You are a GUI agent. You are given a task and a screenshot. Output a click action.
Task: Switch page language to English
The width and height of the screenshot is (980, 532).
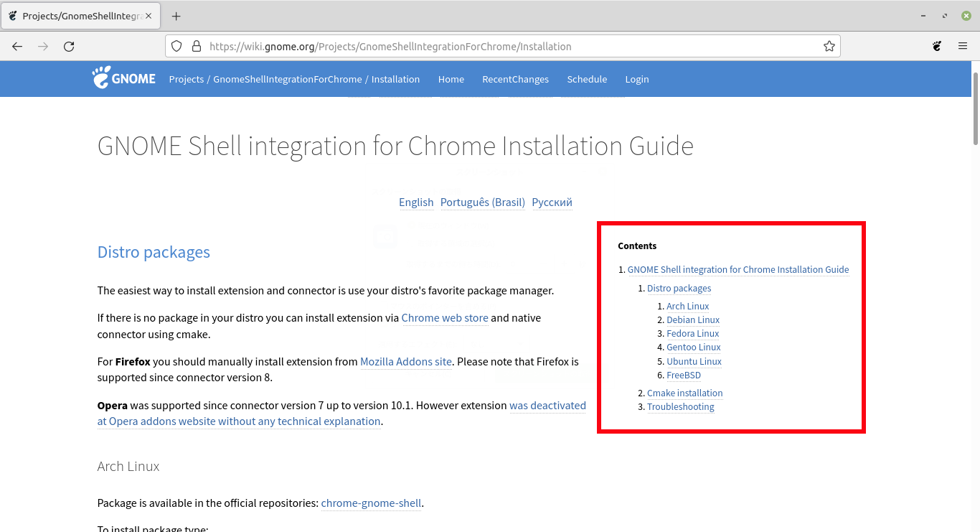tap(416, 202)
